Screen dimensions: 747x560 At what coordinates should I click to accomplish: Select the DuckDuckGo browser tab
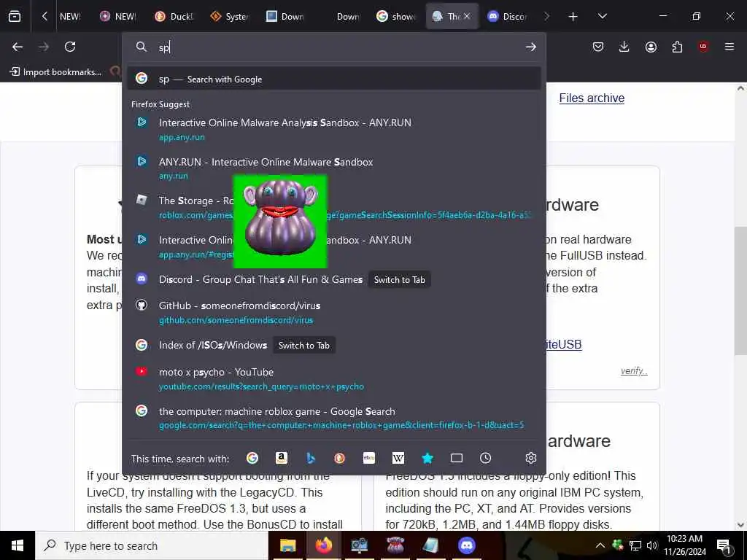click(x=174, y=16)
